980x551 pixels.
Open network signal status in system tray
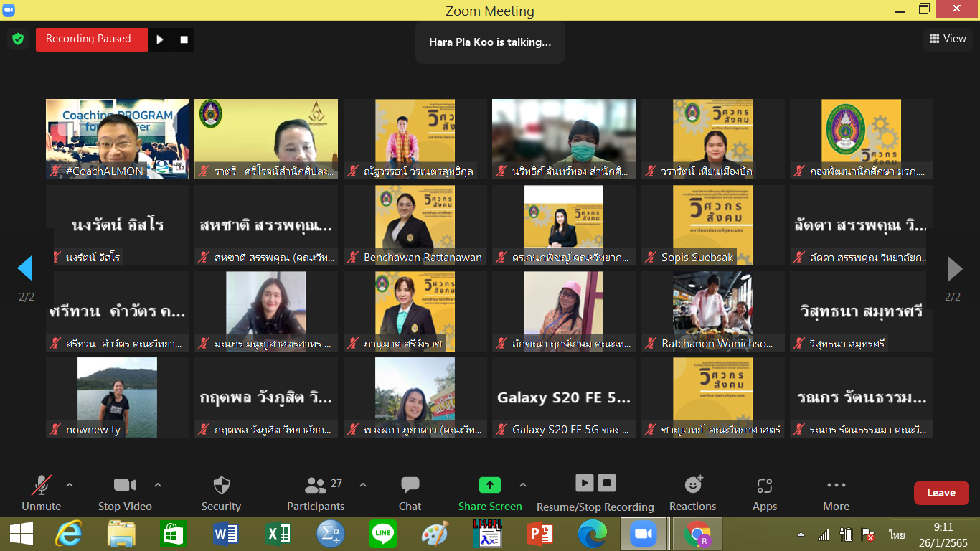[824, 535]
